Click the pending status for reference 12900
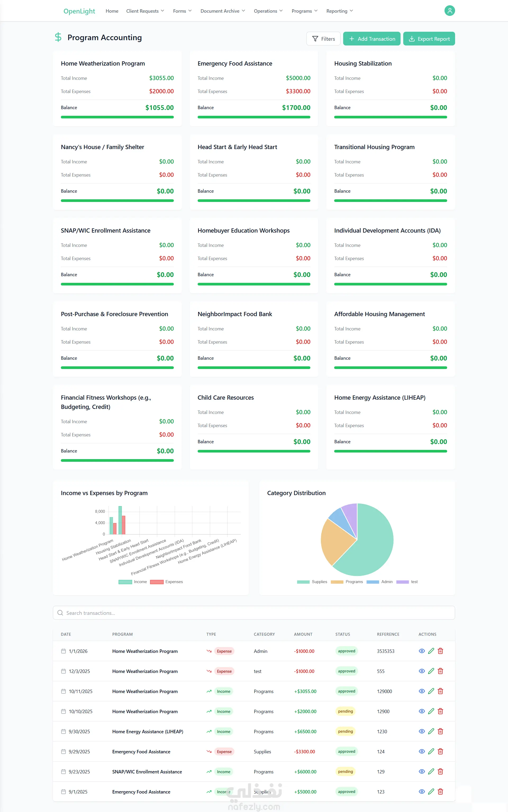508x812 pixels. pyautogui.click(x=345, y=711)
